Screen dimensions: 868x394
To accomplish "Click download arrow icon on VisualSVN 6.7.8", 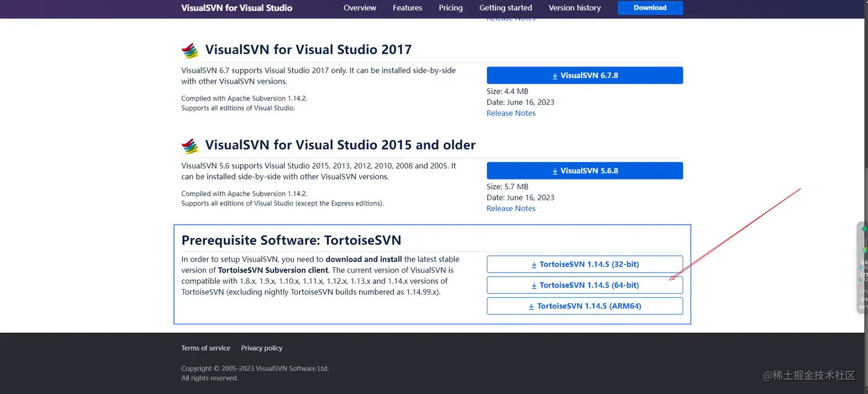I will click(x=555, y=76).
